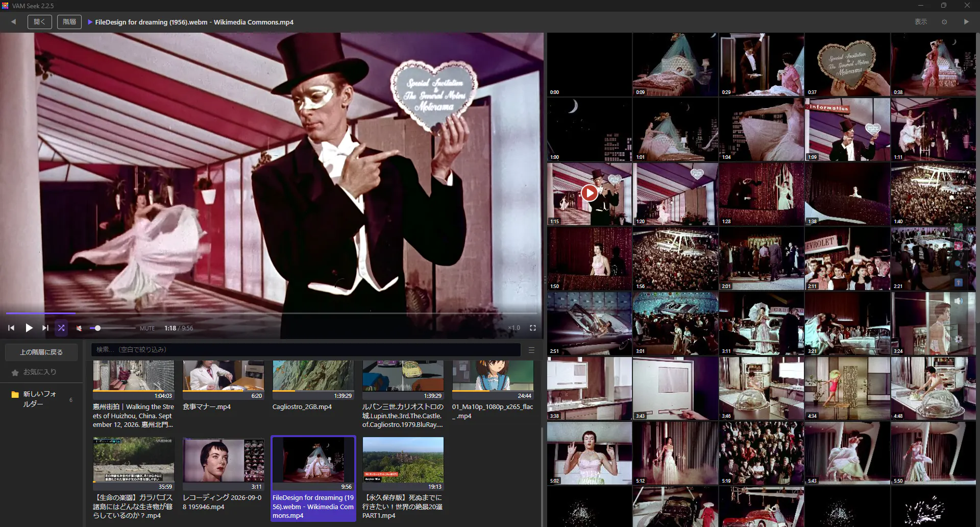Seek along the video progress bar
The image size is (980, 527).
(272, 313)
